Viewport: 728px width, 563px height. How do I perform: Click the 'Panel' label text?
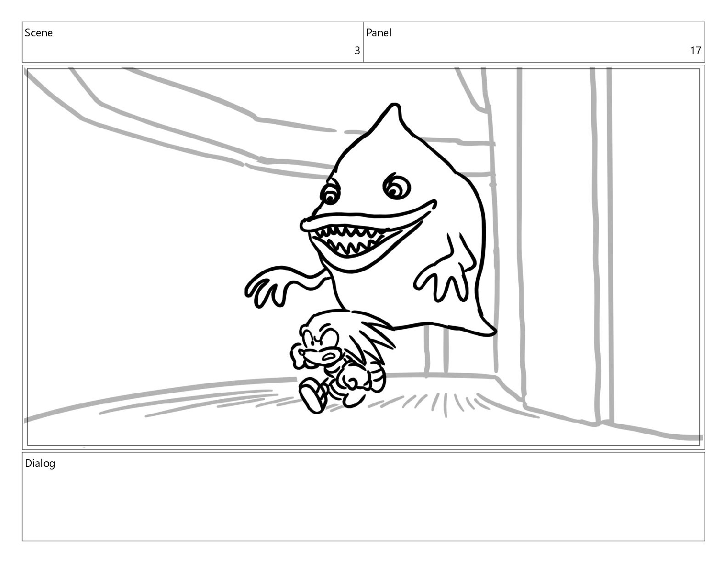click(x=379, y=33)
